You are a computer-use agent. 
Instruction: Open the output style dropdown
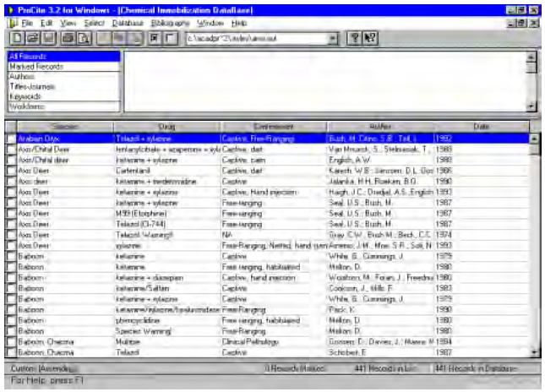(333, 38)
